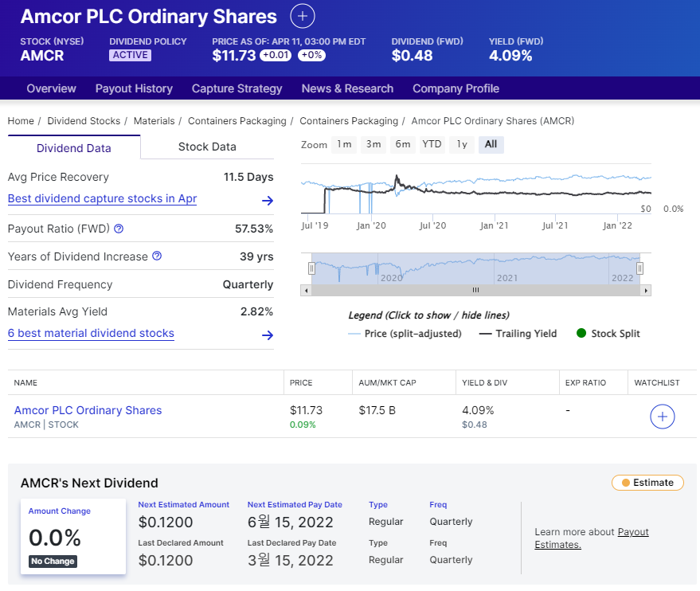Image resolution: width=700 pixels, height=591 pixels.
Task: Set chart zoom to All
Action: [491, 145]
